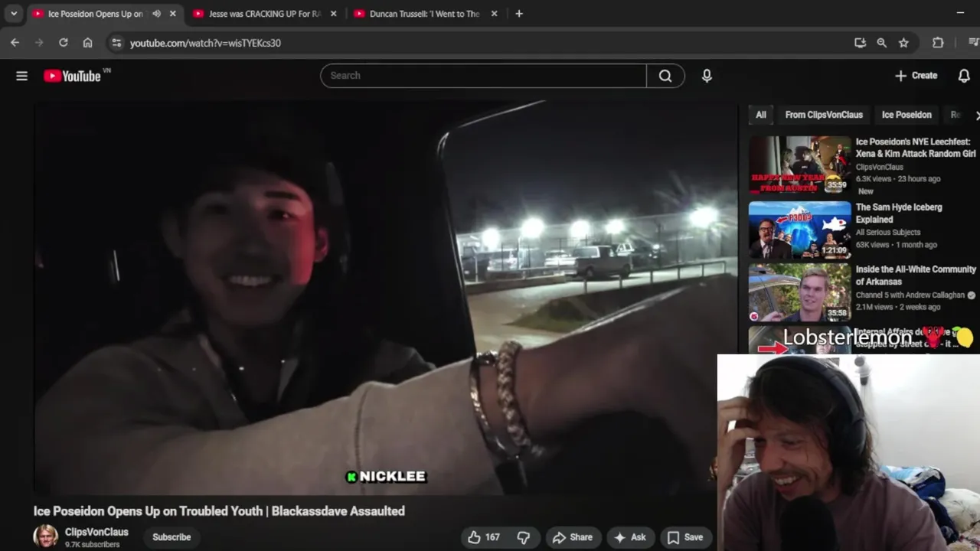The height and width of the screenshot is (551, 980).
Task: Bookmark this page with the star
Action: pyautogui.click(x=903, y=43)
